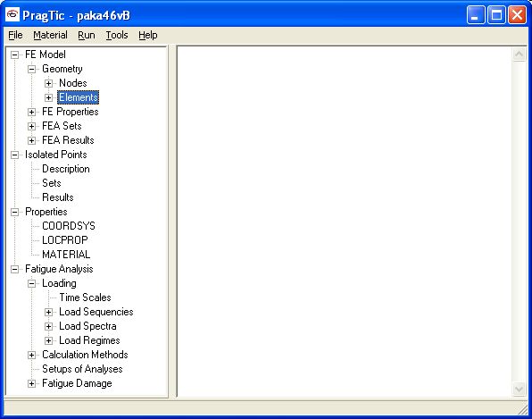The height and width of the screenshot is (419, 532).
Task: Click the PragTic app icon in title bar
Action: click(x=12, y=15)
